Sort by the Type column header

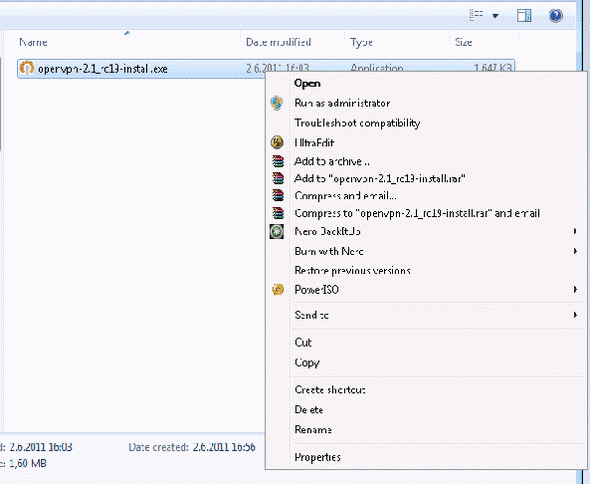click(361, 43)
